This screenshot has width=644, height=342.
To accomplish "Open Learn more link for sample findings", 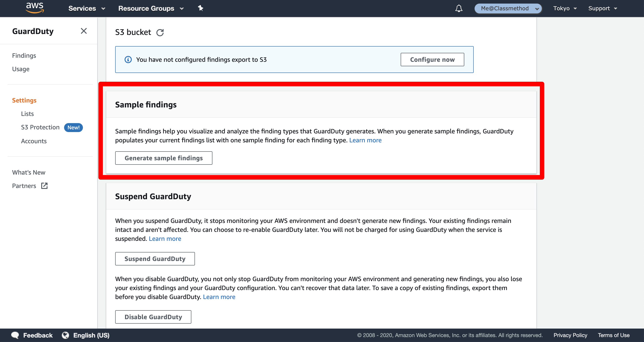I will pyautogui.click(x=365, y=140).
